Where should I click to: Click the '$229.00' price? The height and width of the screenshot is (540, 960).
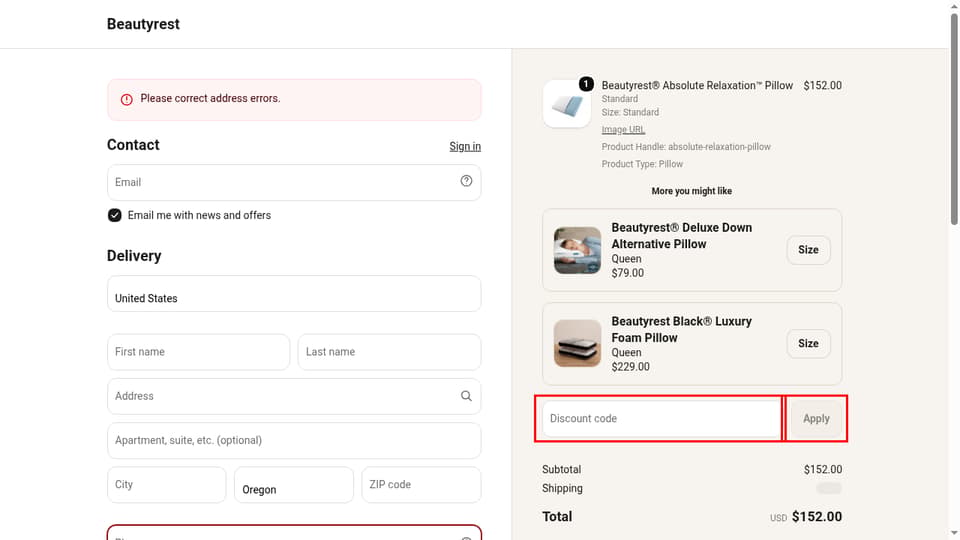631,367
